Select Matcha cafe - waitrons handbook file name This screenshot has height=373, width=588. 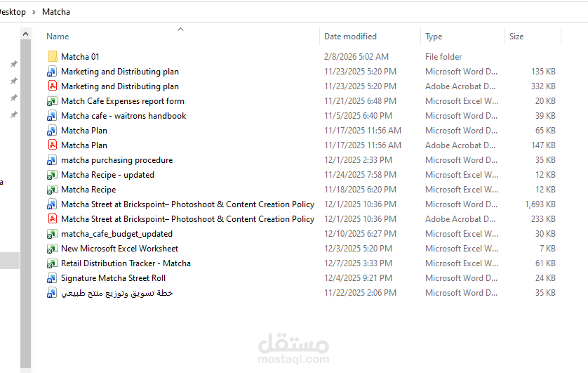(123, 116)
